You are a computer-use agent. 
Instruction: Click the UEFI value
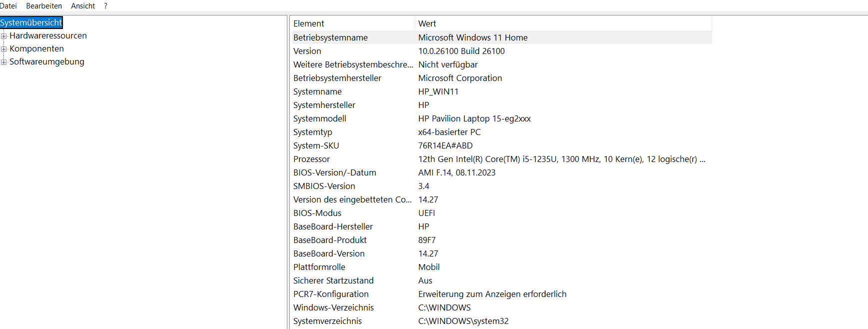point(427,213)
